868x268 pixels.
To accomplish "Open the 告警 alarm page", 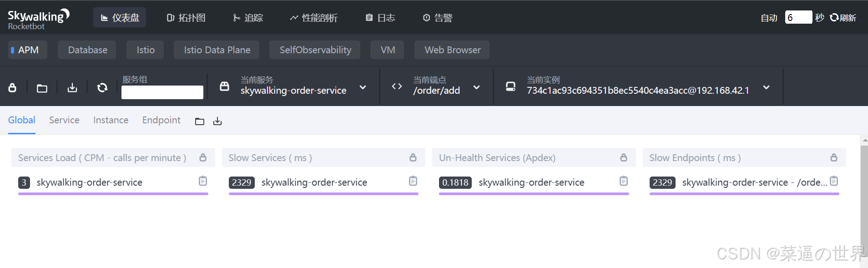I will click(438, 18).
